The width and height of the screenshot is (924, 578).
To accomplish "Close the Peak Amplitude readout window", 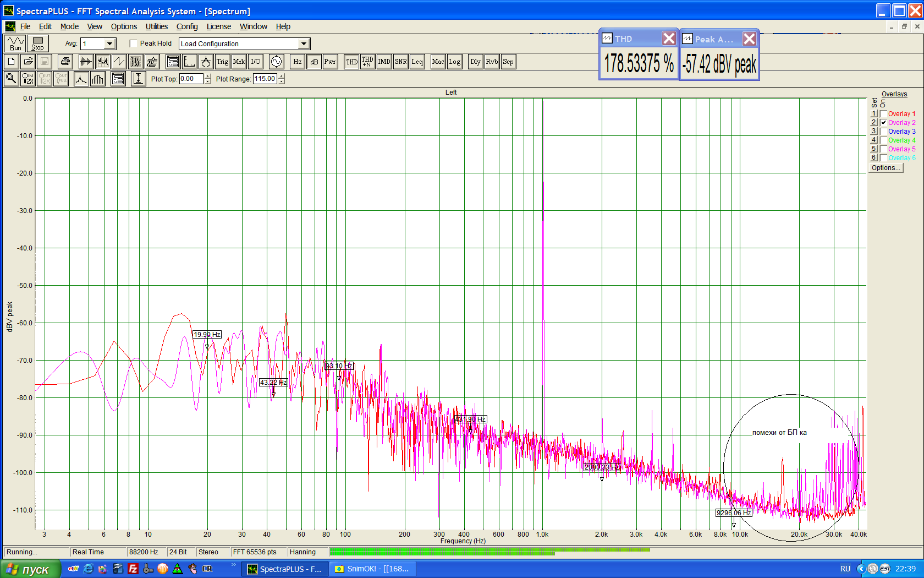I will [749, 39].
